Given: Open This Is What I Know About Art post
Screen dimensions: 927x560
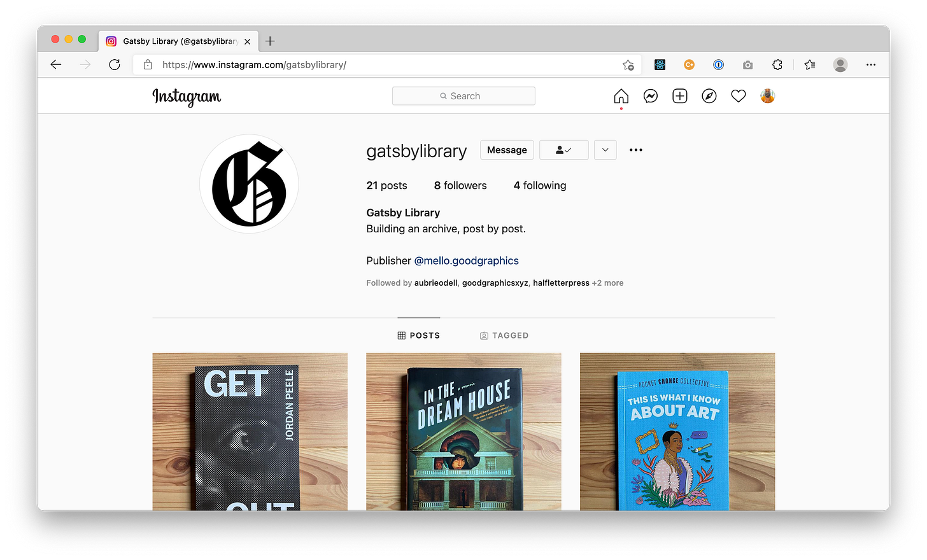Looking at the screenshot, I should tap(677, 431).
